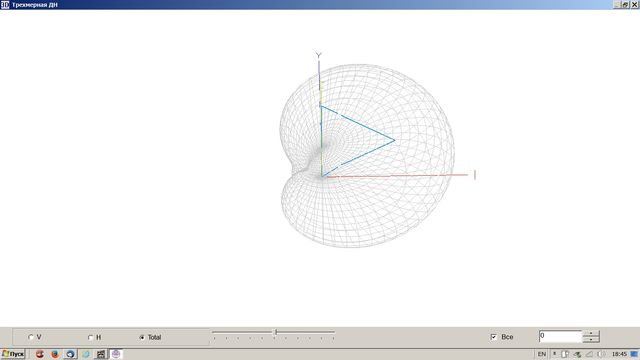Open the Пуск start menu
This screenshot has height=360, width=640.
(x=13, y=354)
